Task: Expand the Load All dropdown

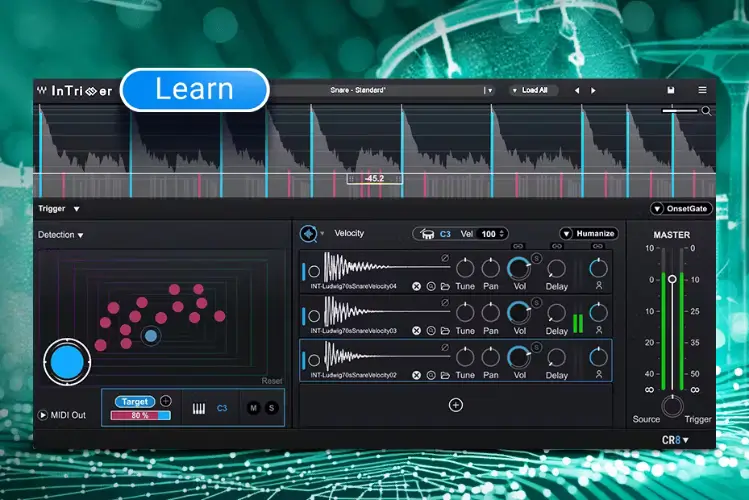Action: 514,90
